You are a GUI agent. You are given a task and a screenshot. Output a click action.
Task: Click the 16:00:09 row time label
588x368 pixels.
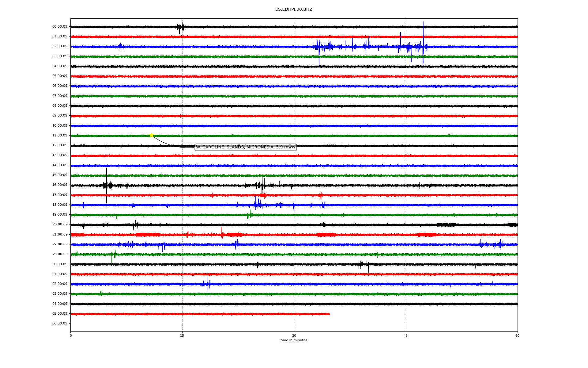click(60, 185)
